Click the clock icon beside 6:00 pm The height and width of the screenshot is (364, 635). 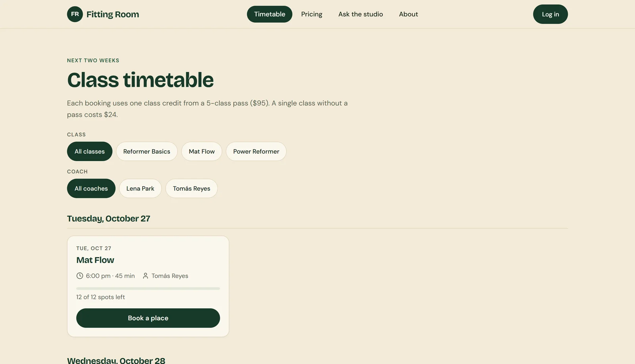coord(80,276)
